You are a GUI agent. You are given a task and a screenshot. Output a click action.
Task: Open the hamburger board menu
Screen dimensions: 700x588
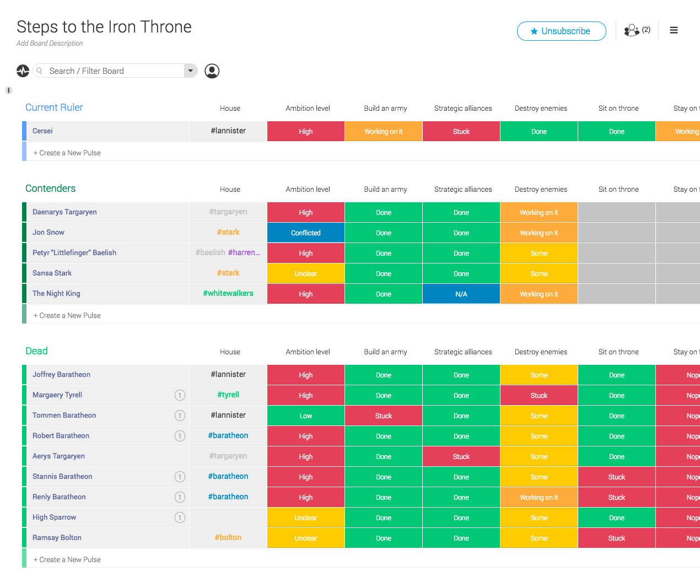point(674,30)
